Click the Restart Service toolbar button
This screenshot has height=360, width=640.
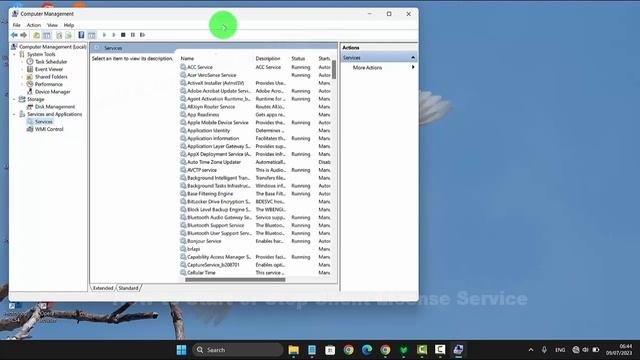coord(142,35)
